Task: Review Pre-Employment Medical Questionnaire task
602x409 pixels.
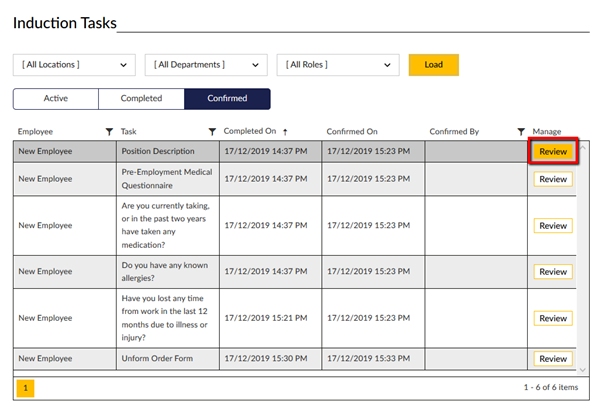Action: (553, 179)
